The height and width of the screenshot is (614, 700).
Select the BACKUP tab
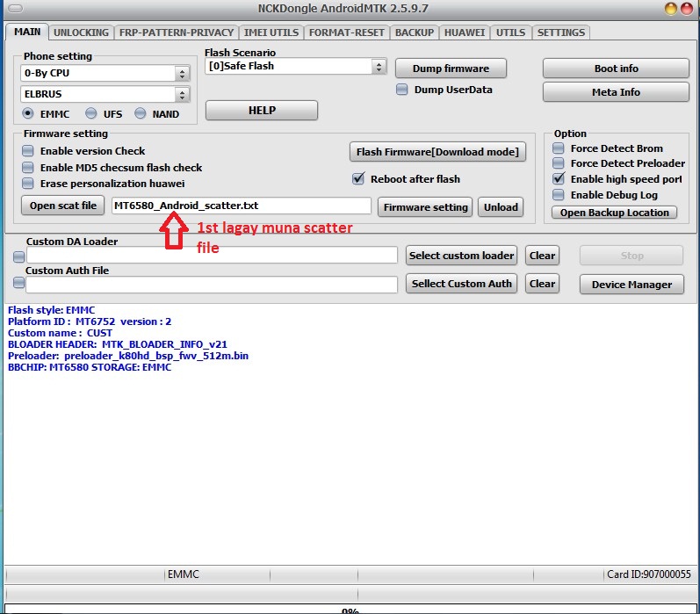pos(415,33)
